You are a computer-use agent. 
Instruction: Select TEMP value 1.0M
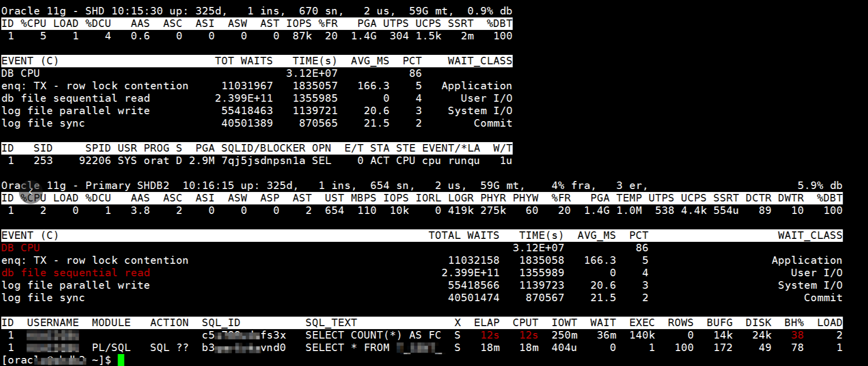[629, 210]
